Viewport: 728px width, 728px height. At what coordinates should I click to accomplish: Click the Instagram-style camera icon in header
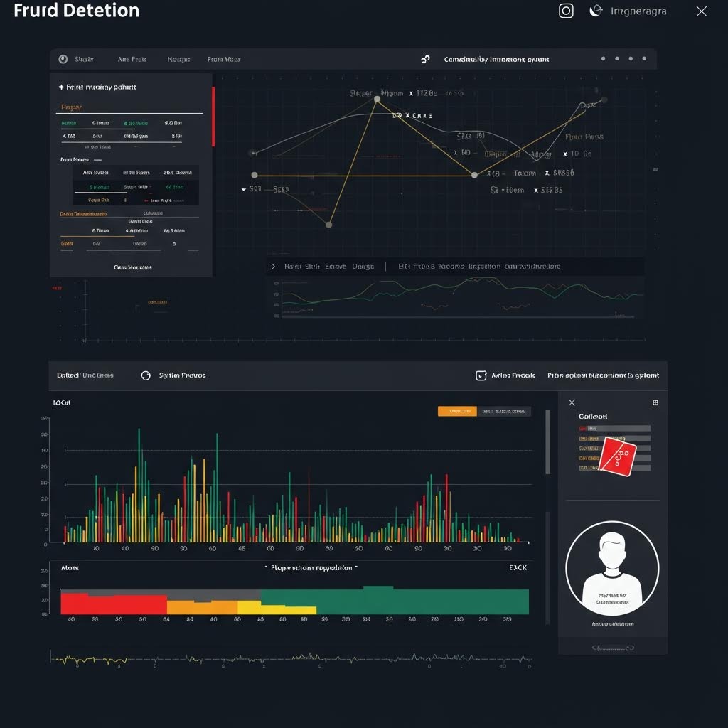(x=566, y=11)
